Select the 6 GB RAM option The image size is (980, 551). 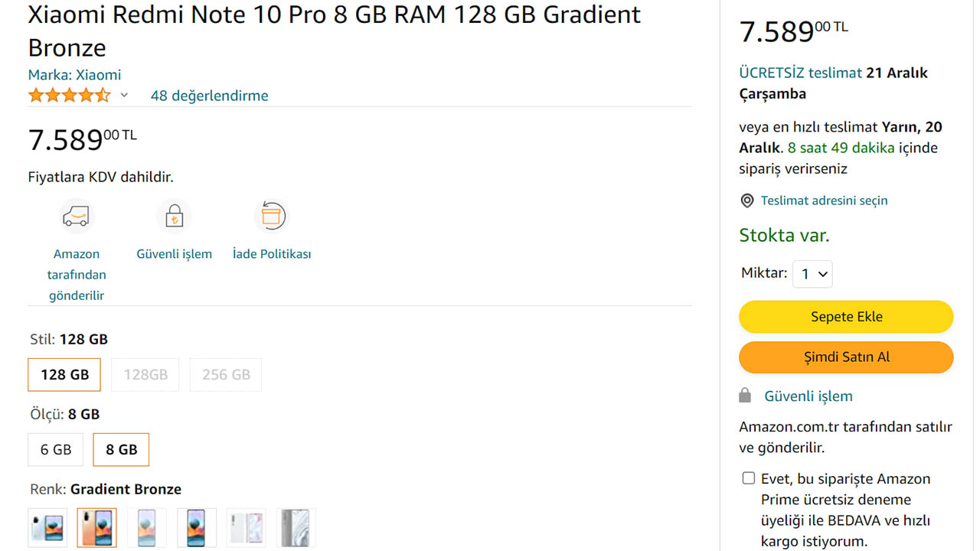(x=56, y=450)
